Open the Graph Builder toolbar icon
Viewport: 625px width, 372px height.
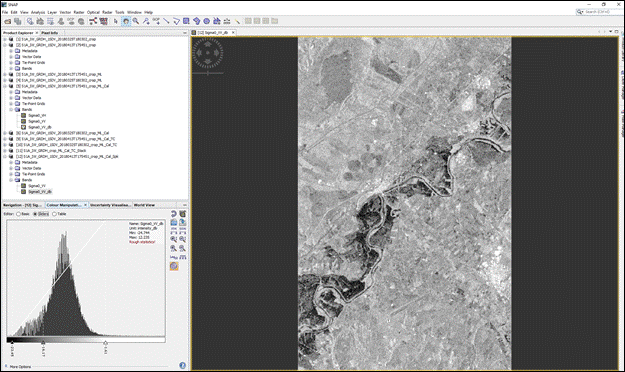93,21
